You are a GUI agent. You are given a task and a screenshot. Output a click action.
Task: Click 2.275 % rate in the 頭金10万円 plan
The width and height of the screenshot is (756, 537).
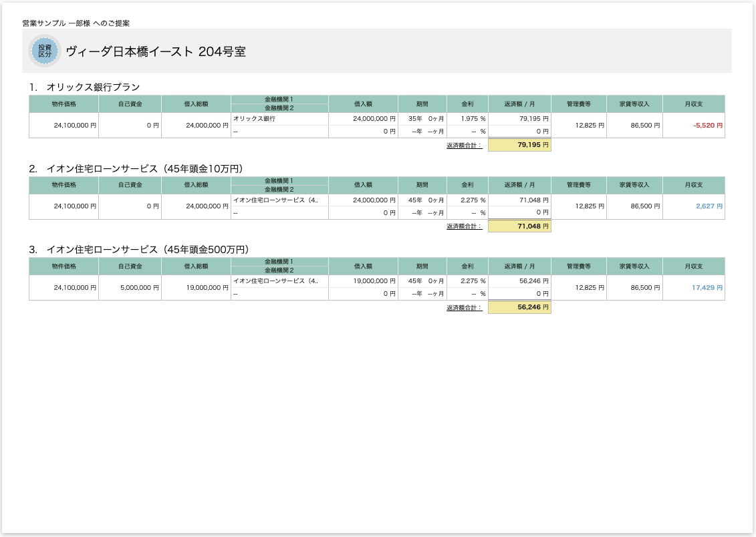click(473, 200)
